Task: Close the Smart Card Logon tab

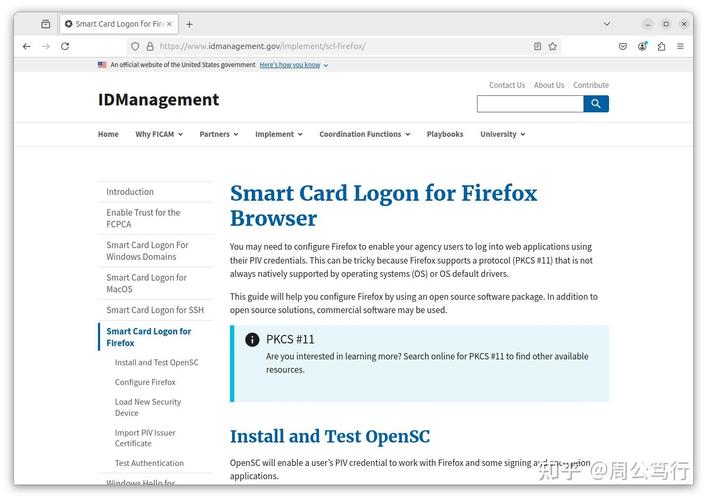Action: pos(170,24)
